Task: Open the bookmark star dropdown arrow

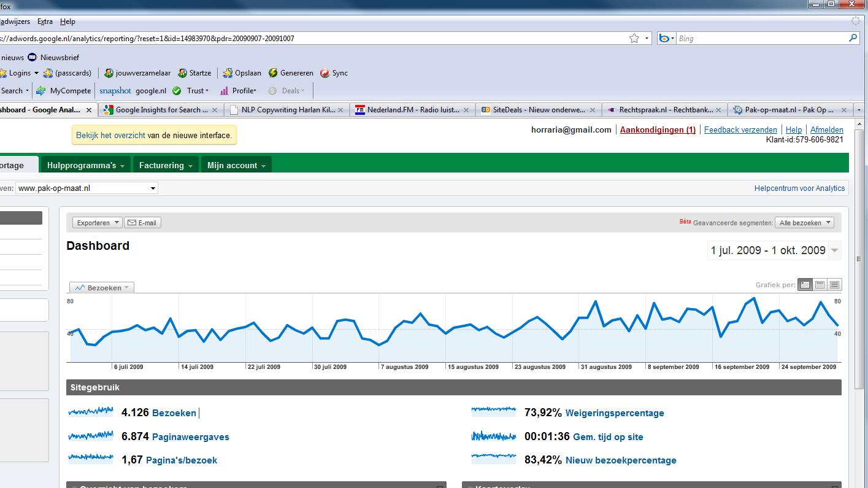Action: coord(647,38)
